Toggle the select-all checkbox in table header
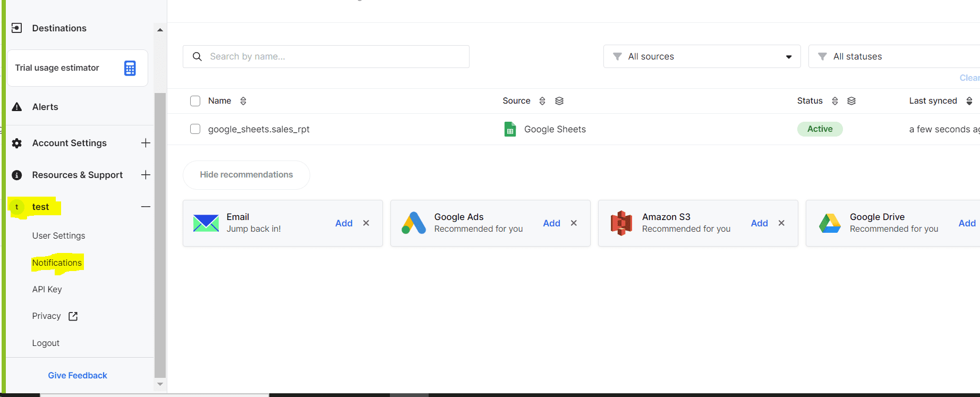980x397 pixels. (x=195, y=101)
